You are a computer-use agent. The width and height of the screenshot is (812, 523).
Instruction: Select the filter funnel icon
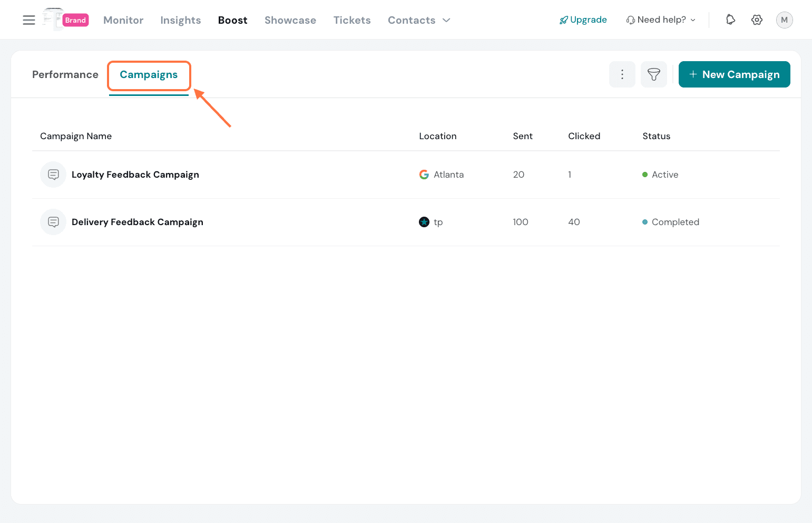(653, 74)
